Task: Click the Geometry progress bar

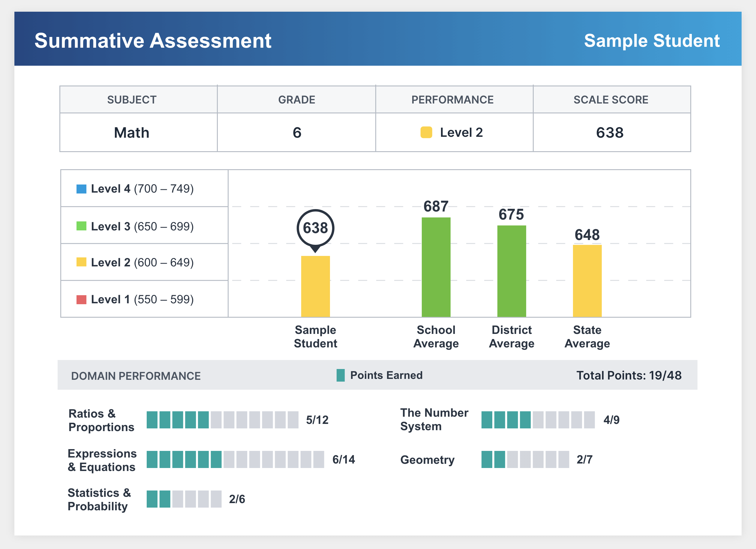Action: pos(525,459)
